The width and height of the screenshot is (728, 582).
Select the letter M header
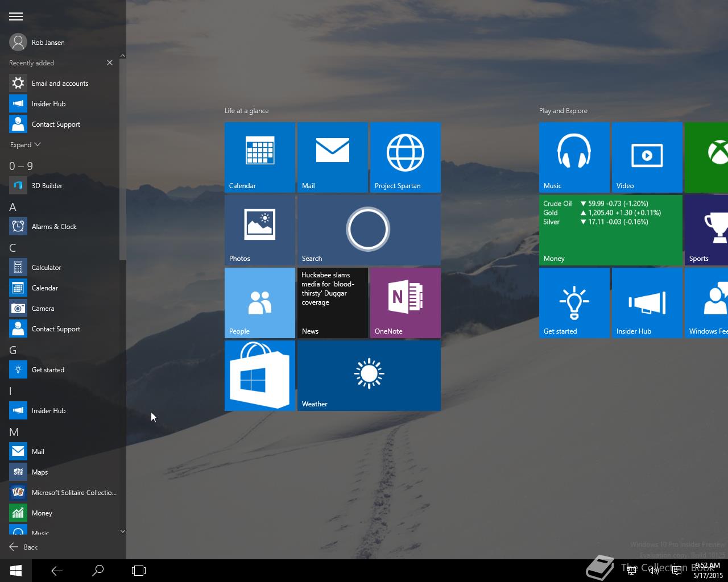tap(14, 432)
